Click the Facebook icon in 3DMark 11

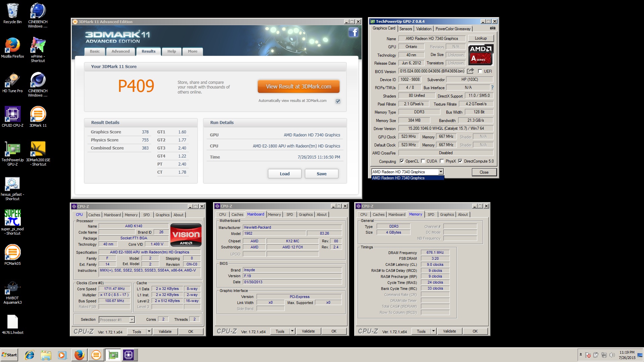[353, 32]
